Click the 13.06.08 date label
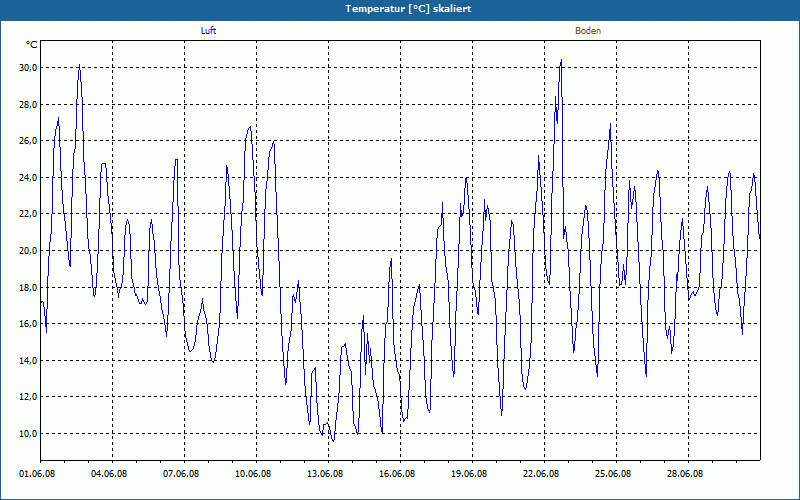Screen dimensions: 800x500 (325, 474)
